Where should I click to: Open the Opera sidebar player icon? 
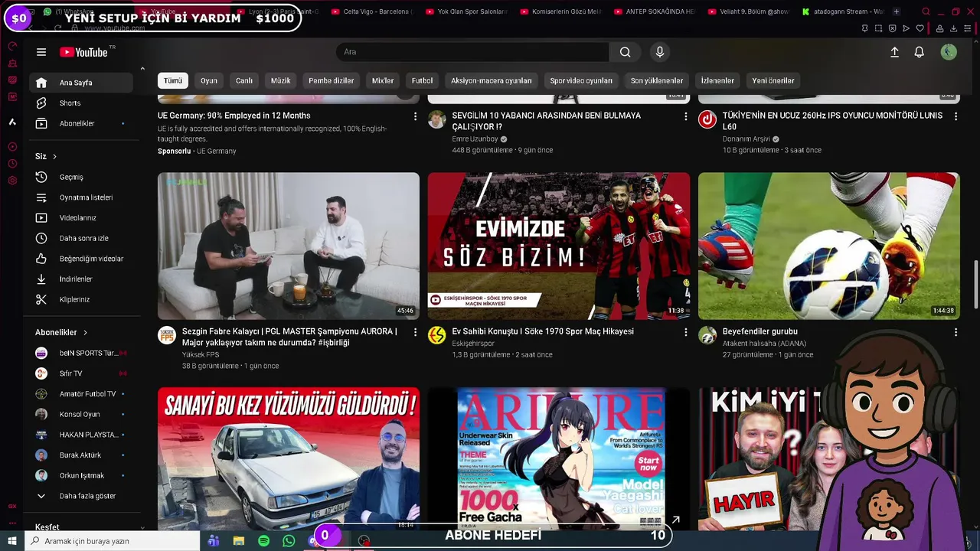click(x=12, y=147)
